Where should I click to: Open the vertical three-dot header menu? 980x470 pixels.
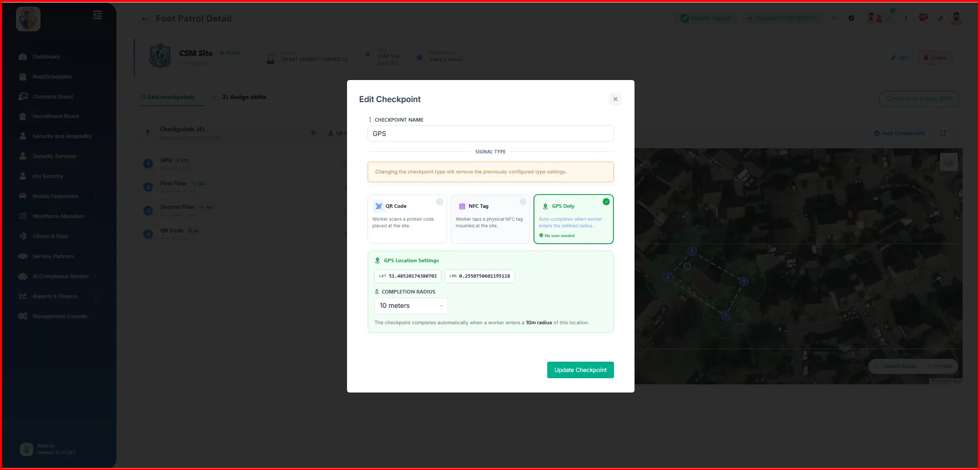click(x=906, y=18)
